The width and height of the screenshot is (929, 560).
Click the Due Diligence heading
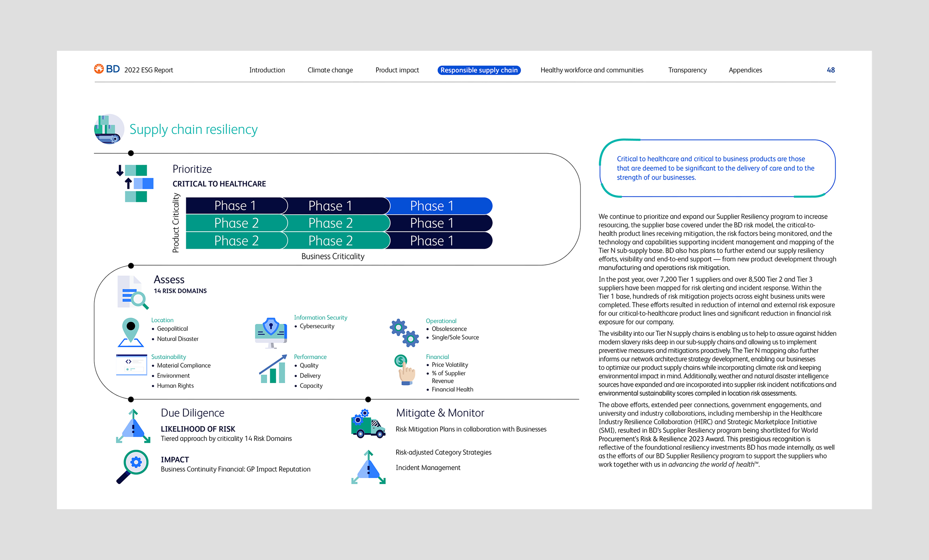click(193, 413)
